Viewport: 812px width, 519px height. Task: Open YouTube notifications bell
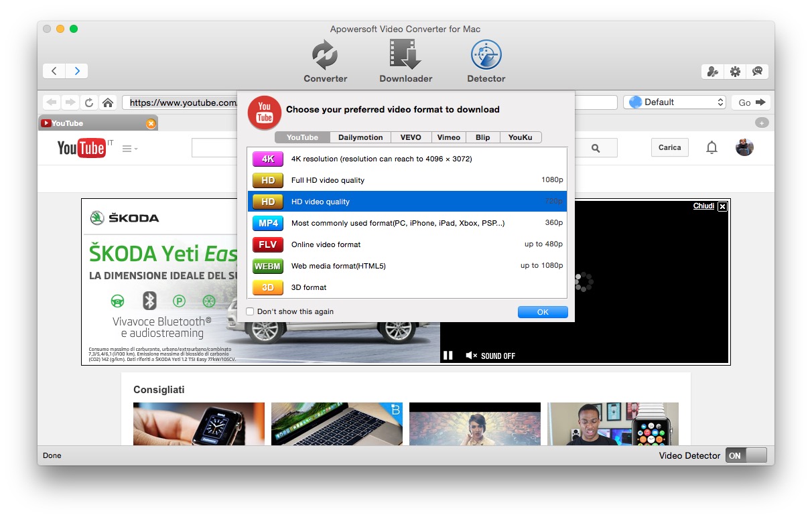[x=712, y=148]
